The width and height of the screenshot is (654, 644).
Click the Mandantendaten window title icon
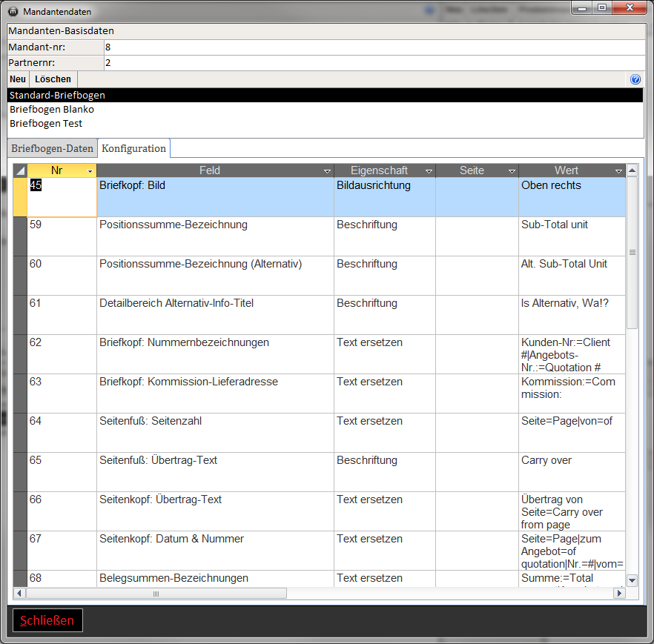click(13, 12)
